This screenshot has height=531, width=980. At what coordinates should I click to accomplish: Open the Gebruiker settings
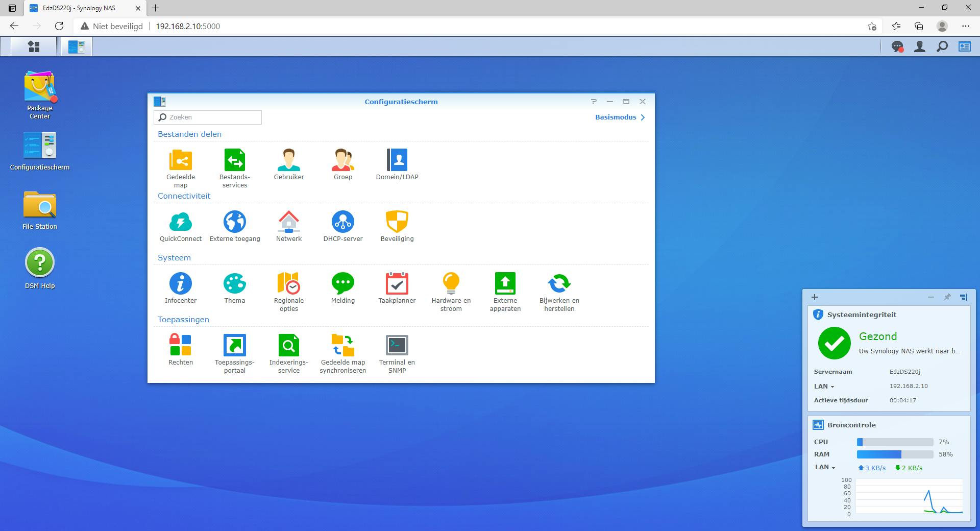point(289,164)
